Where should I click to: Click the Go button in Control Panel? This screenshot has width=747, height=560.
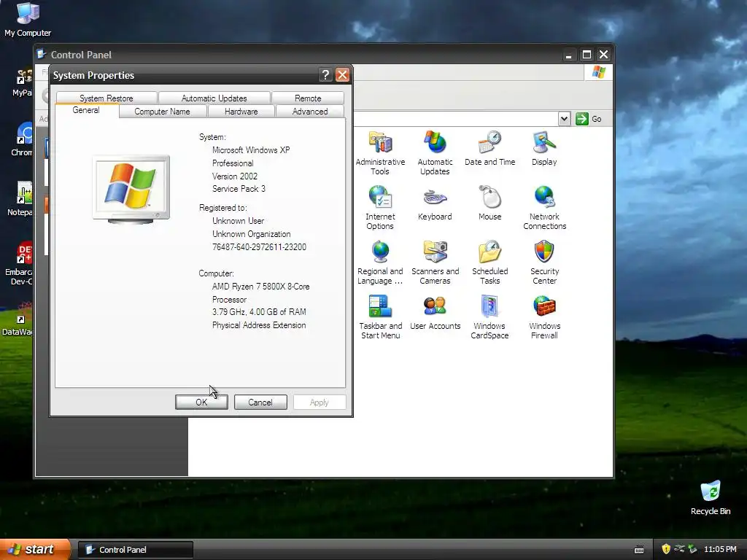click(589, 119)
